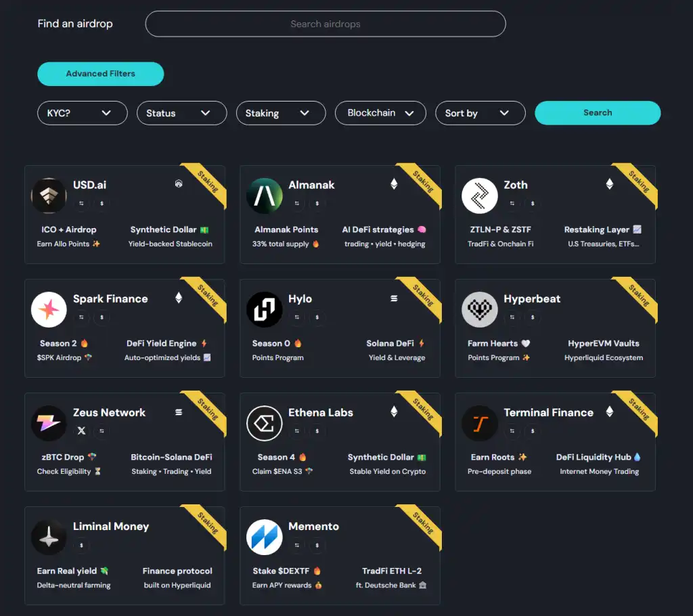Click the dollar icon on the Liminal Money card

point(81,544)
